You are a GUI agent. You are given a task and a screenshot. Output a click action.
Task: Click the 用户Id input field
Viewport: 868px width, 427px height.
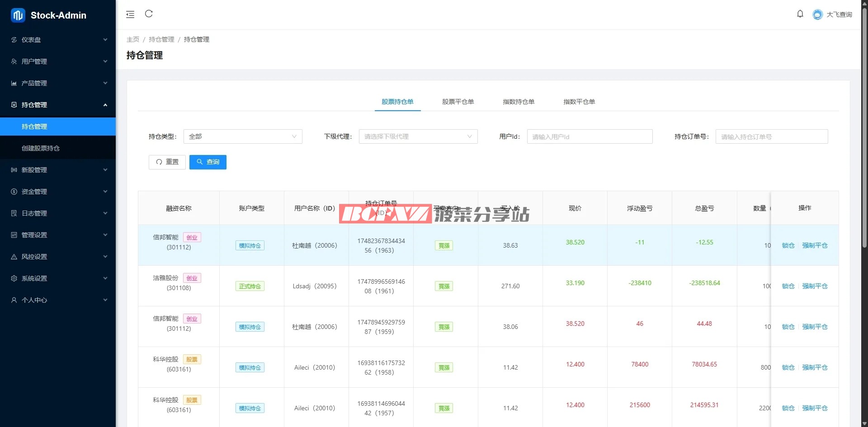click(590, 136)
